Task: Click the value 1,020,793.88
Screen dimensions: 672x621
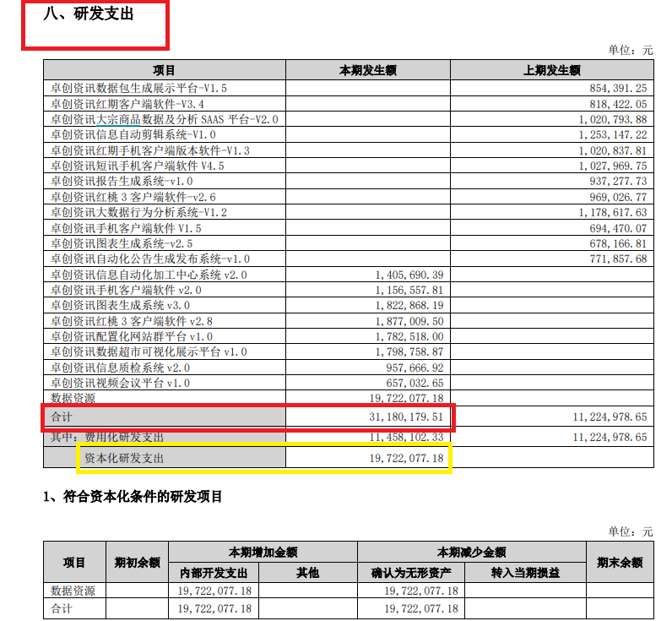Action: (x=613, y=120)
